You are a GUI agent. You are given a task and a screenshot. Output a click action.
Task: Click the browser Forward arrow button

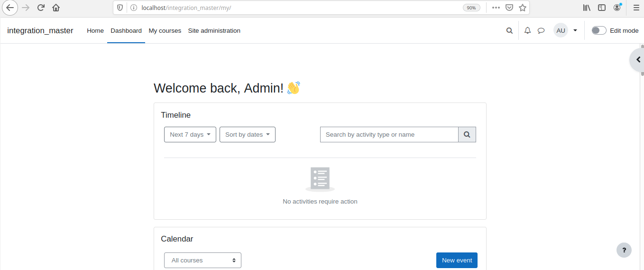tap(26, 8)
